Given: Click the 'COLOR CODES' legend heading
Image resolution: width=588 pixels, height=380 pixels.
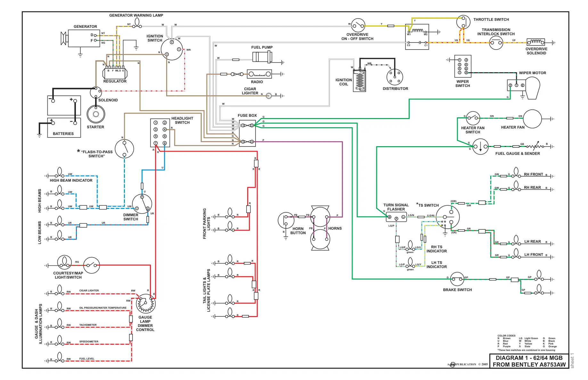Looking at the screenshot, I should (x=507, y=336).
